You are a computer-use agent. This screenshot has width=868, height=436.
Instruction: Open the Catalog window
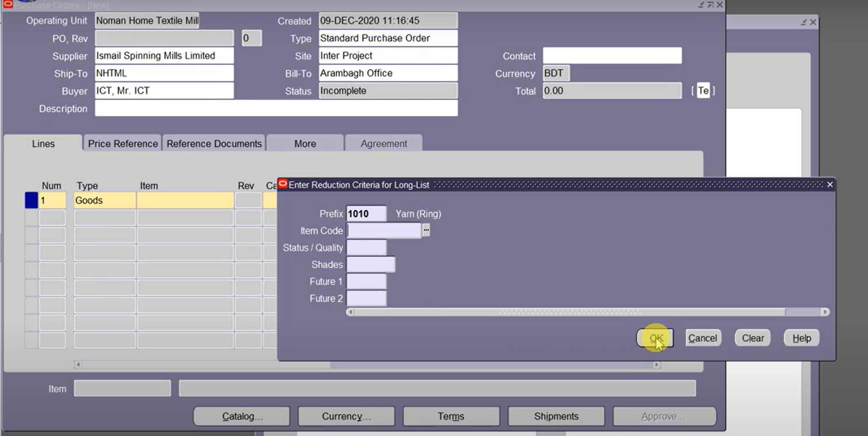[241, 416]
